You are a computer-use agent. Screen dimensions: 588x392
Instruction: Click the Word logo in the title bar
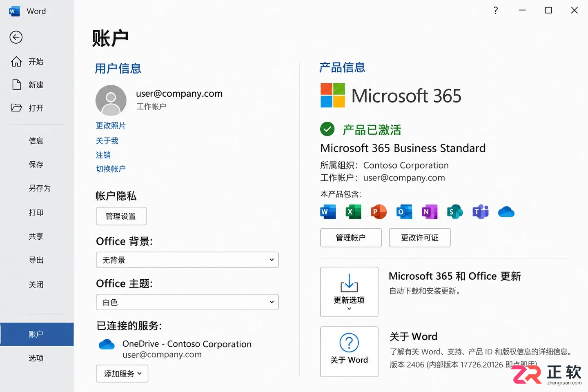click(14, 11)
